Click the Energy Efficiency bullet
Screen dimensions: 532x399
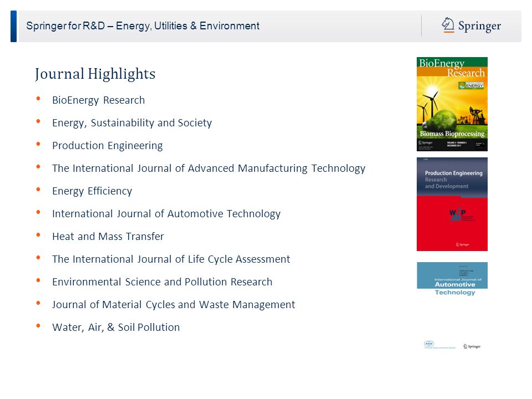pos(92,191)
